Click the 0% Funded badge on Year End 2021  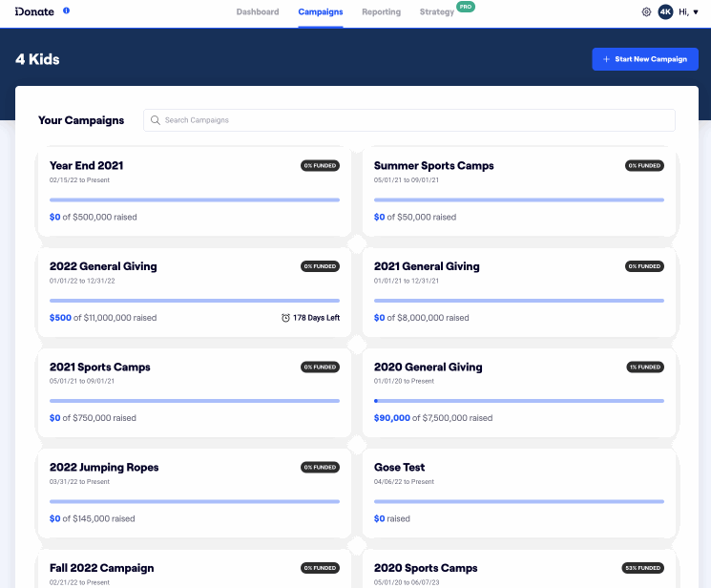320,165
